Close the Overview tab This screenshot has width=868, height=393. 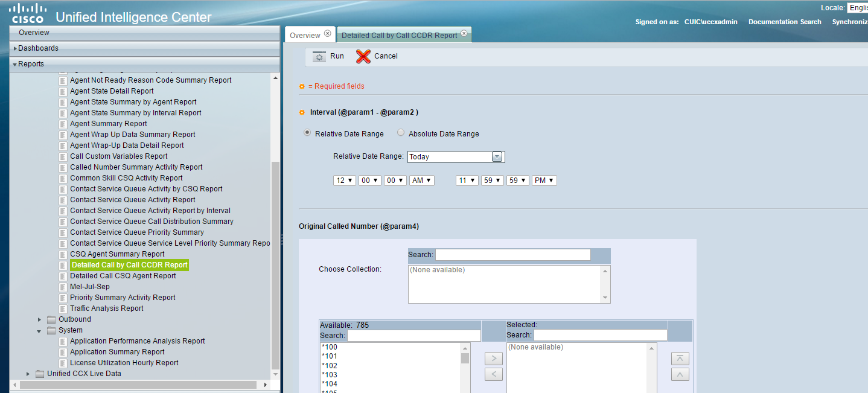328,34
